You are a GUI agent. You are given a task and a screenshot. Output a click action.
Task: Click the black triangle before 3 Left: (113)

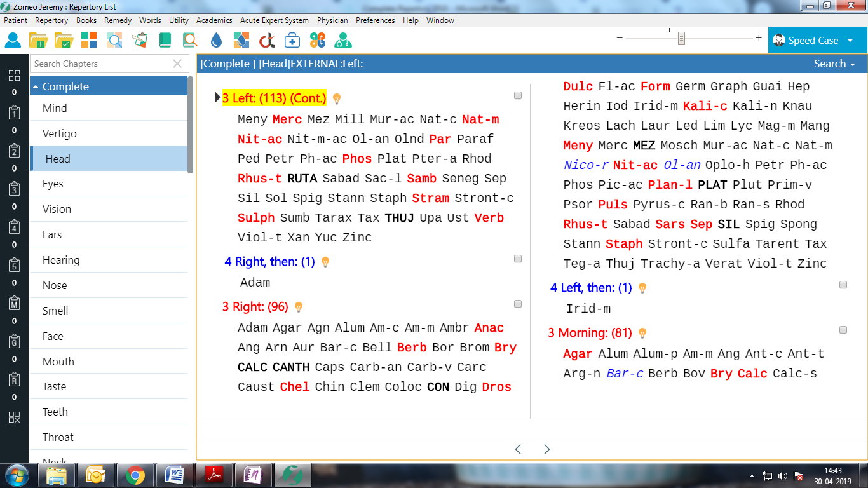[218, 98]
